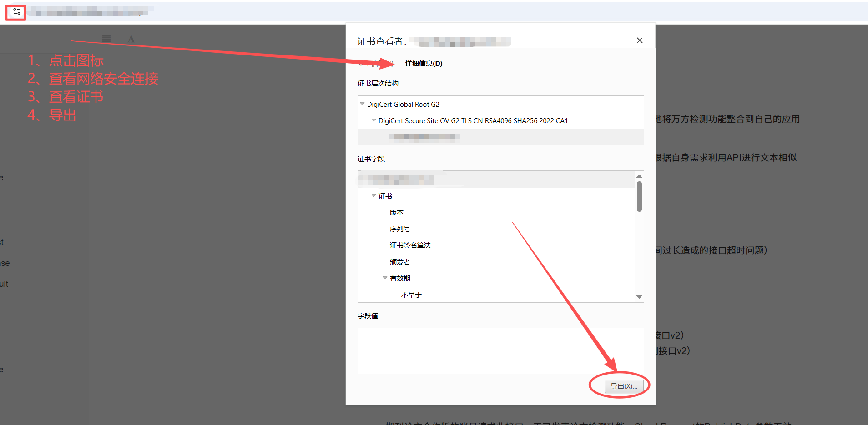
Task: Close the certificate viewer with the X icon
Action: click(x=639, y=40)
